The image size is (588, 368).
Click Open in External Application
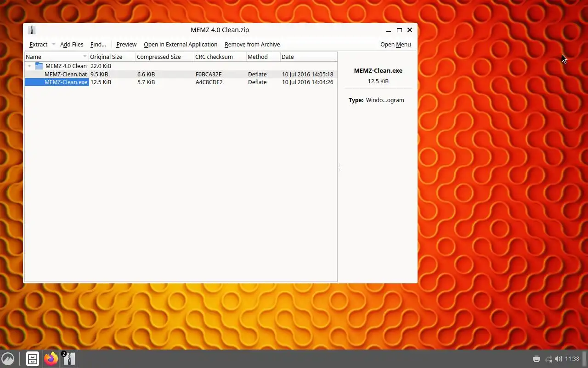pyautogui.click(x=181, y=45)
